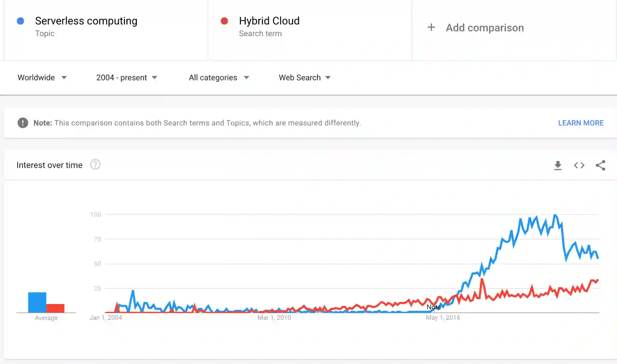
Task: Follow the LEARN MORE link
Action: 581,123
